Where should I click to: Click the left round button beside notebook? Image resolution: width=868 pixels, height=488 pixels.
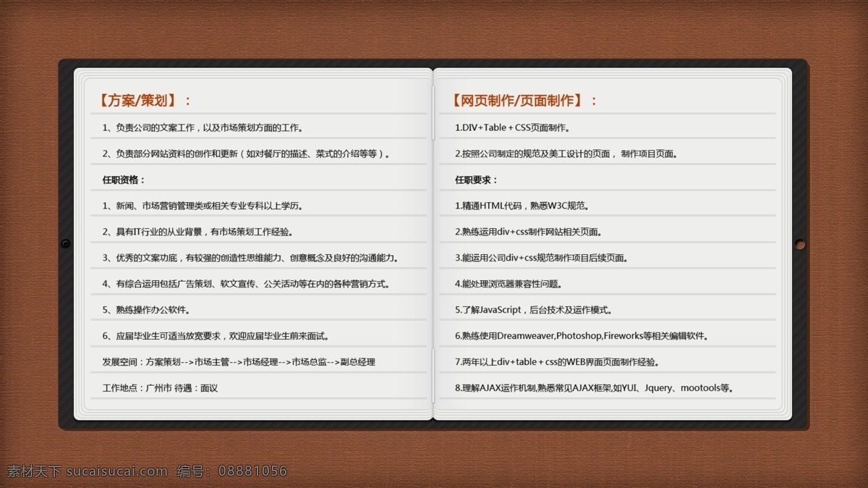[66, 243]
